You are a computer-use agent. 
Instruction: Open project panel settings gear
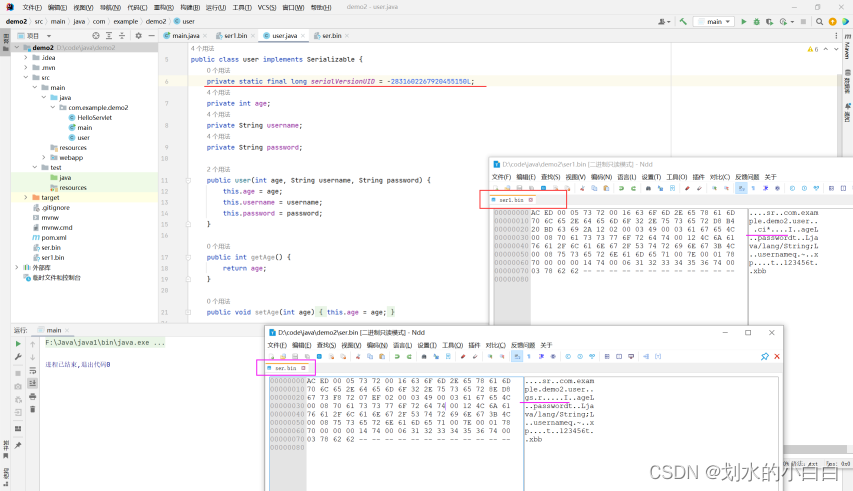(x=138, y=35)
